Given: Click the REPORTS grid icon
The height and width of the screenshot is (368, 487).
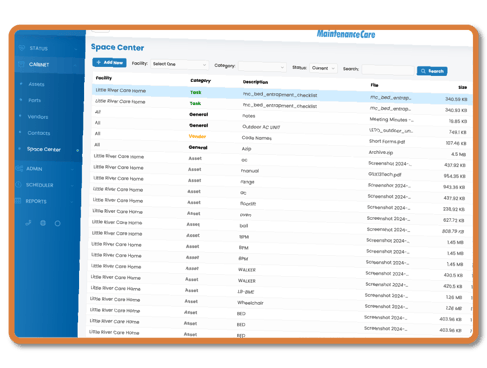Looking at the screenshot, I should click(x=19, y=201).
